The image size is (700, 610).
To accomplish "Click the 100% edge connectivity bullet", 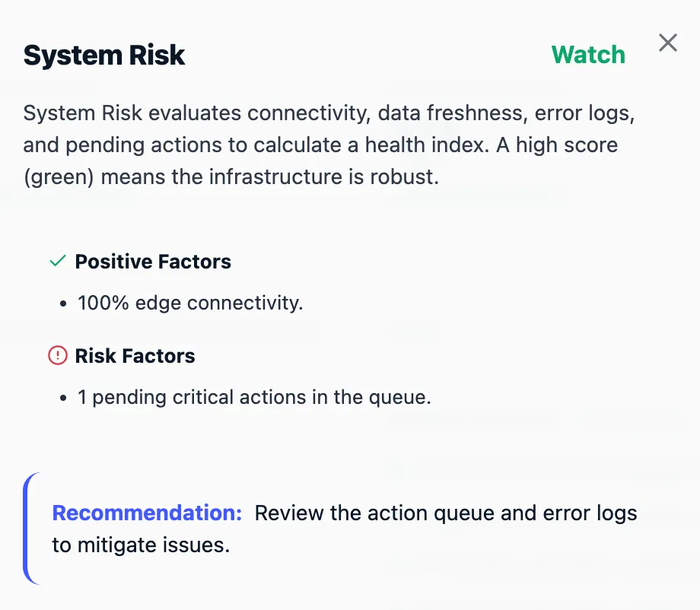I will coord(189,303).
